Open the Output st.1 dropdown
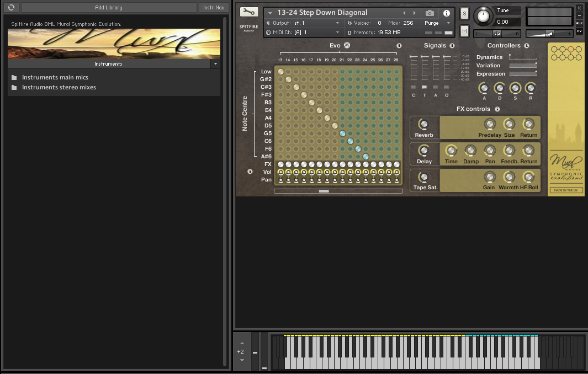 point(302,23)
